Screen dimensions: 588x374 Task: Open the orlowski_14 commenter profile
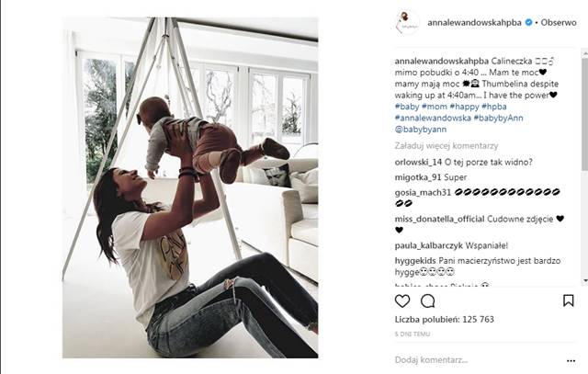[x=418, y=162]
